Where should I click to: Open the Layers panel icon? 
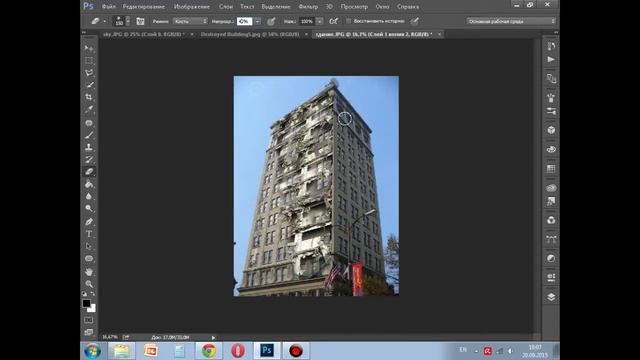551,297
